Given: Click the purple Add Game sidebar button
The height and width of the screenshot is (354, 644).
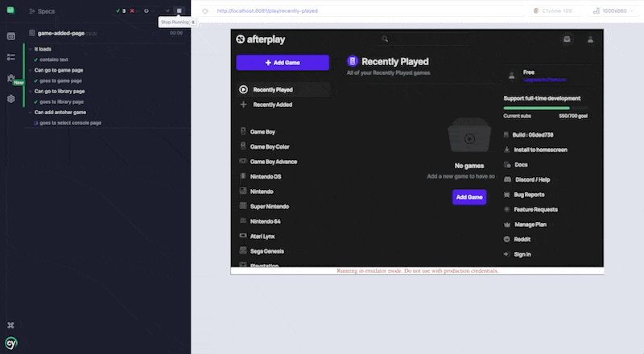Looking at the screenshot, I should point(283,63).
